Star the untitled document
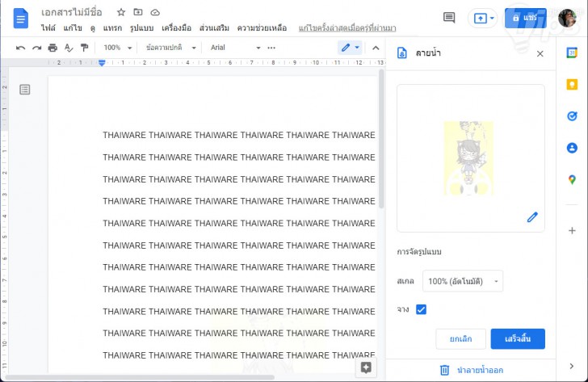 (121, 12)
